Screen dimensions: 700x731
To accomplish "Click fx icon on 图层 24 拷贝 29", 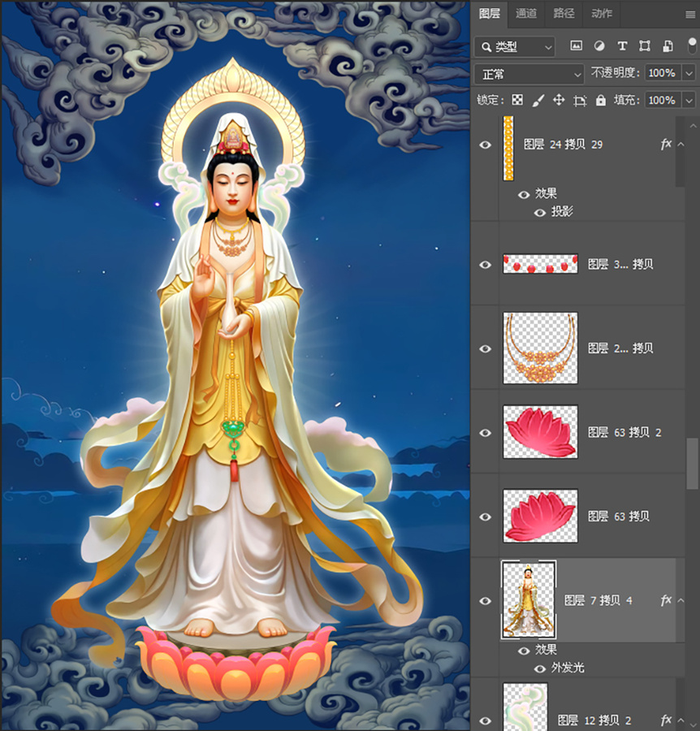I will pyautogui.click(x=666, y=145).
